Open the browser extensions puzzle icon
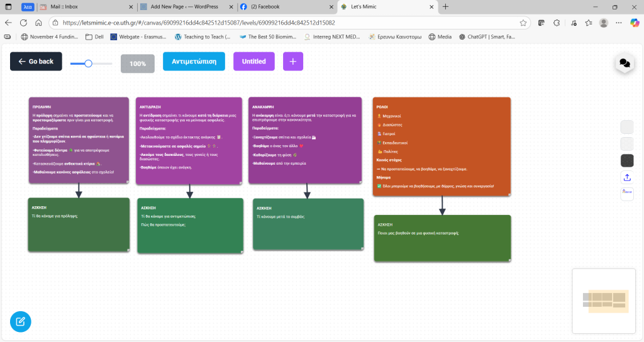 [557, 23]
